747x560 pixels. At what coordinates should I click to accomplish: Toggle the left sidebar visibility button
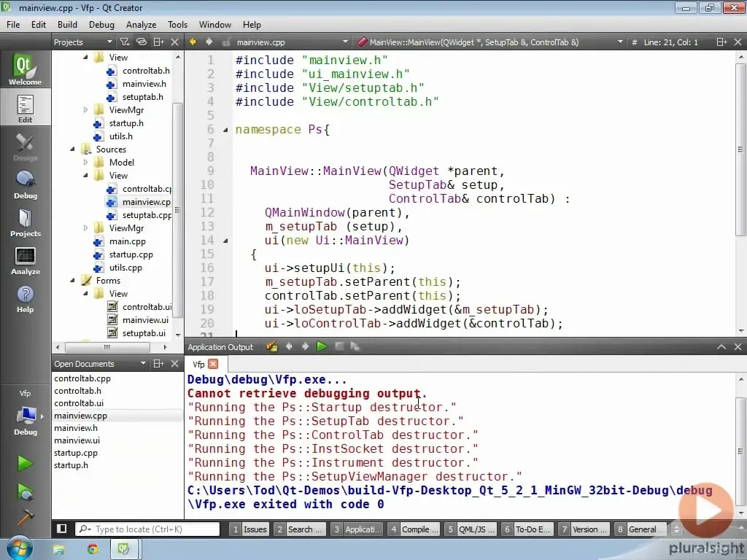pos(62,529)
